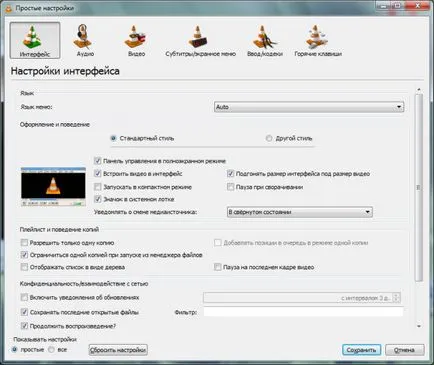Enable Разрешить только одну копию checkbox

pos(24,242)
